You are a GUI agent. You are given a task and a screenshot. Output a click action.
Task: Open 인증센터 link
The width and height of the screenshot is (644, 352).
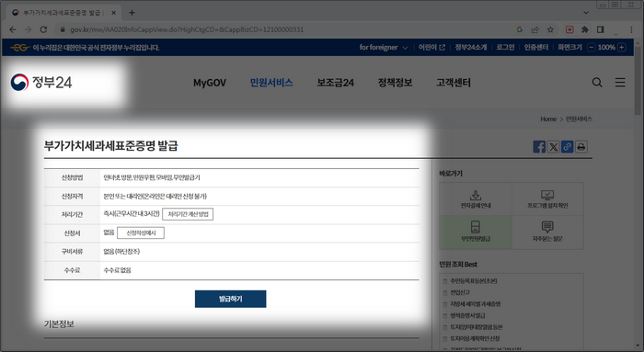536,47
